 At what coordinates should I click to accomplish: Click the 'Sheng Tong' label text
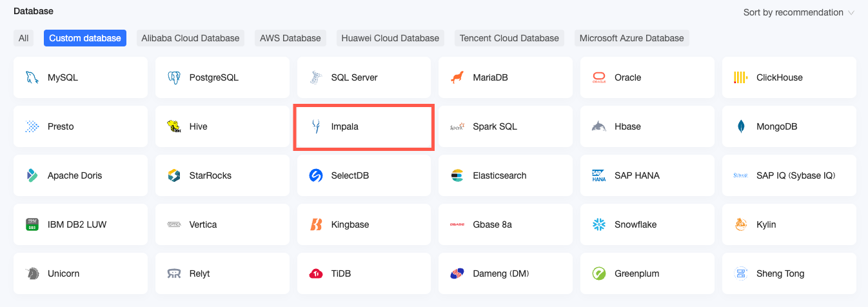pyautogui.click(x=780, y=273)
